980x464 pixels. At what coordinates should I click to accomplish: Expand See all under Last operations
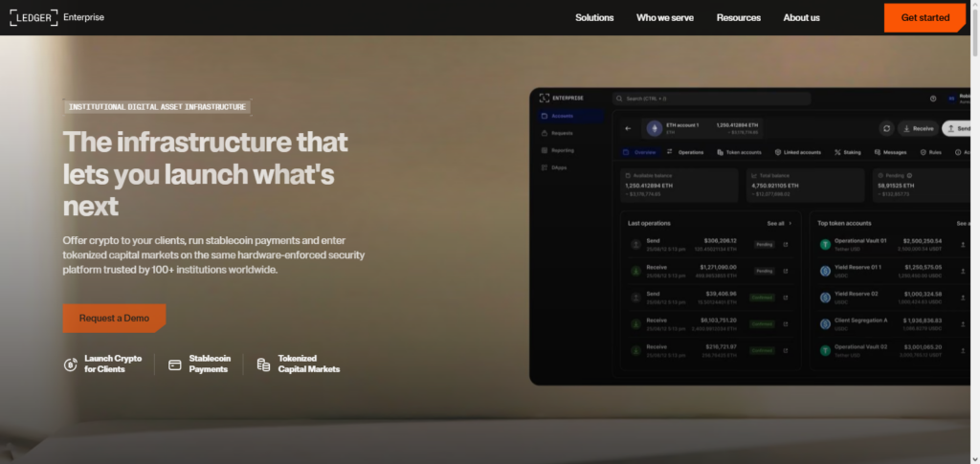(x=779, y=223)
